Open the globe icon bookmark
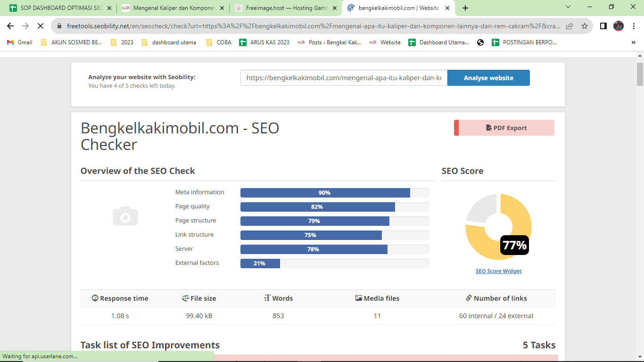This screenshot has height=362, width=644. (x=480, y=42)
